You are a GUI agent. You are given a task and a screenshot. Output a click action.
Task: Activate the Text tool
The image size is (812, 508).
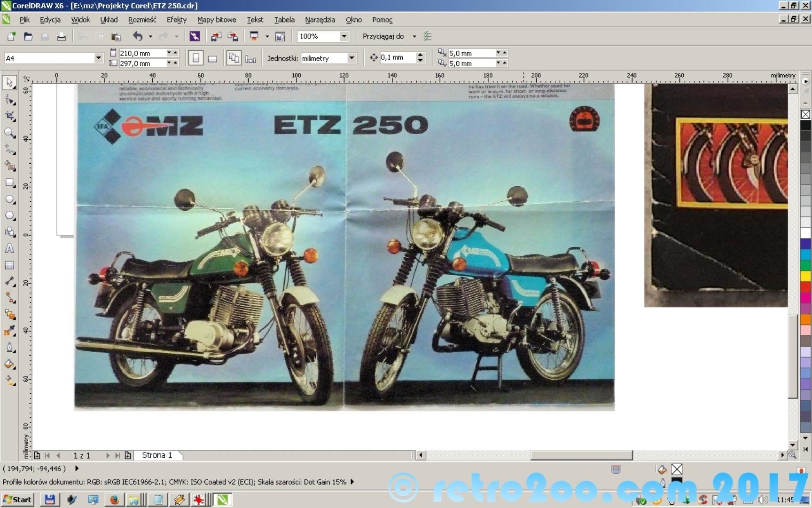10,249
